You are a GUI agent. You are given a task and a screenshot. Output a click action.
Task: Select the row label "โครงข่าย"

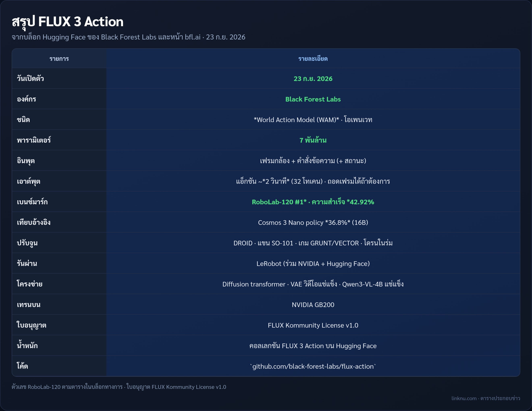pyautogui.click(x=29, y=284)
